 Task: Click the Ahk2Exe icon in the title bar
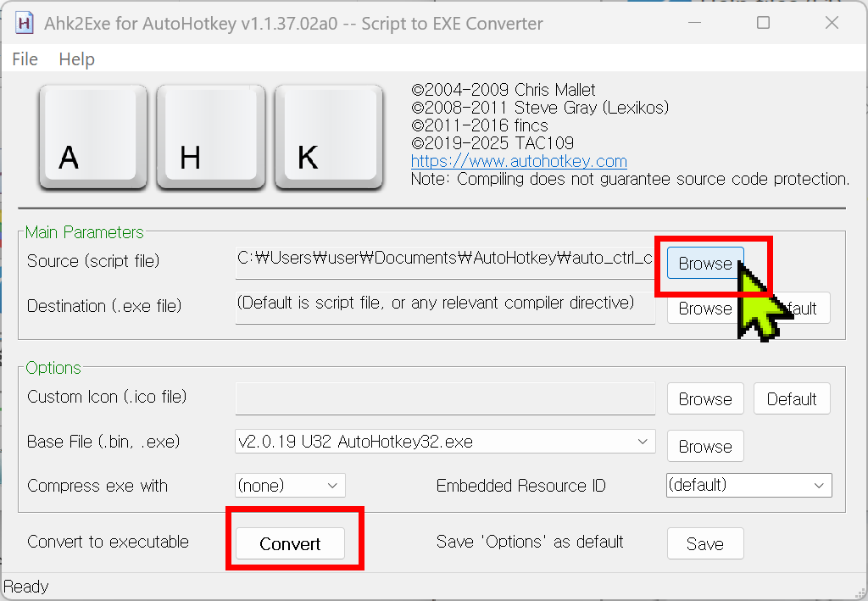pyautogui.click(x=24, y=23)
